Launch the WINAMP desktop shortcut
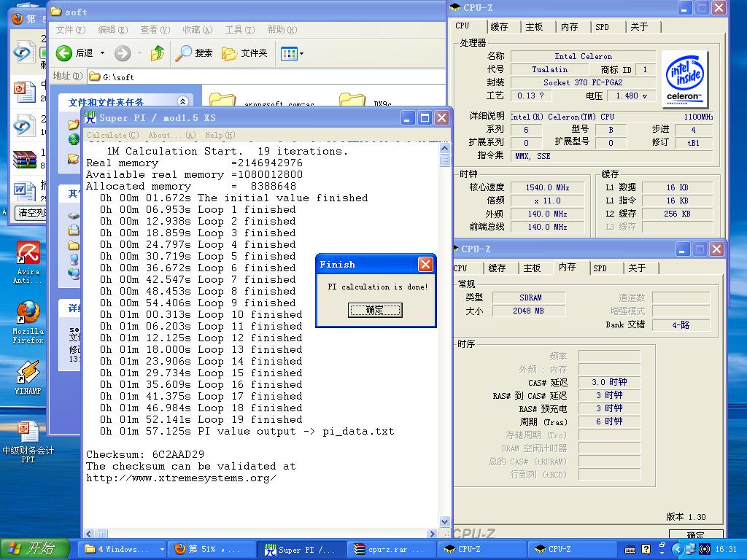Image resolution: width=747 pixels, height=560 pixels. click(28, 378)
